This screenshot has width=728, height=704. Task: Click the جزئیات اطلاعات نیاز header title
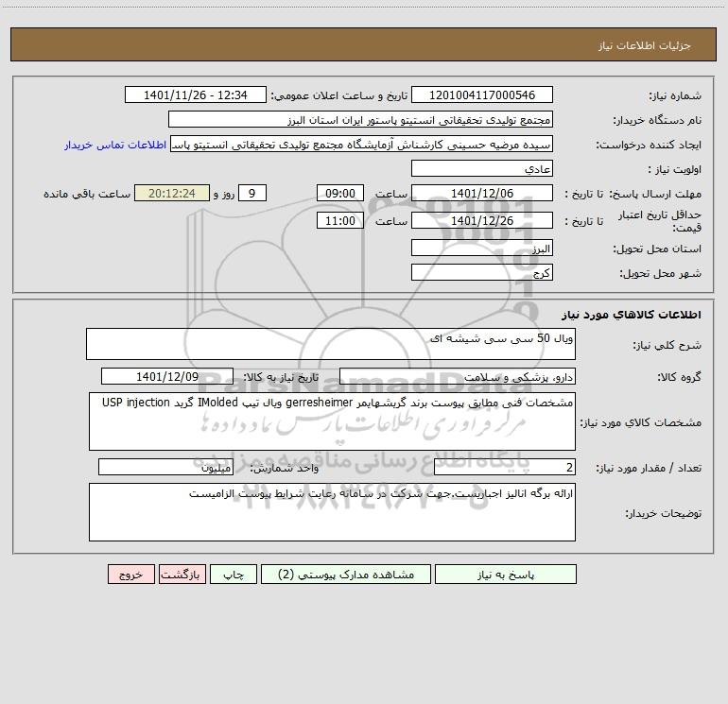pos(645,45)
